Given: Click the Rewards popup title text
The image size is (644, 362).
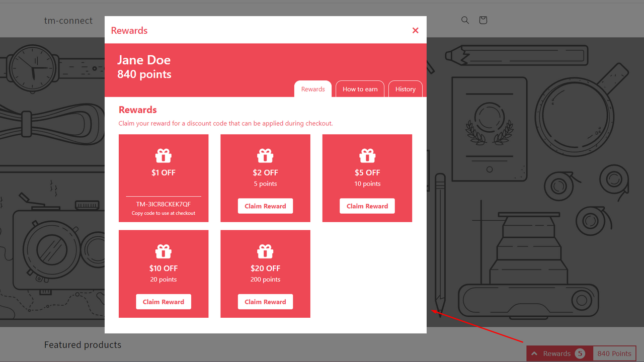Looking at the screenshot, I should click(129, 31).
